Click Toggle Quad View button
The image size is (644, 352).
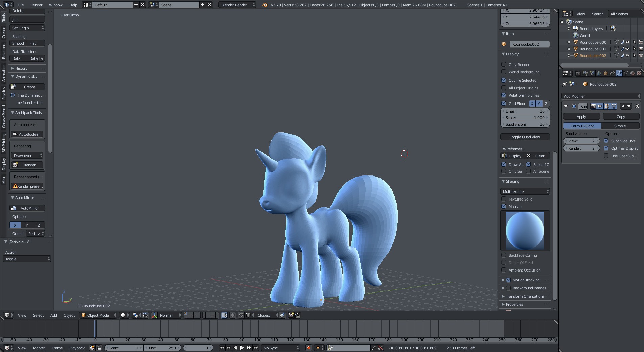[x=525, y=137]
